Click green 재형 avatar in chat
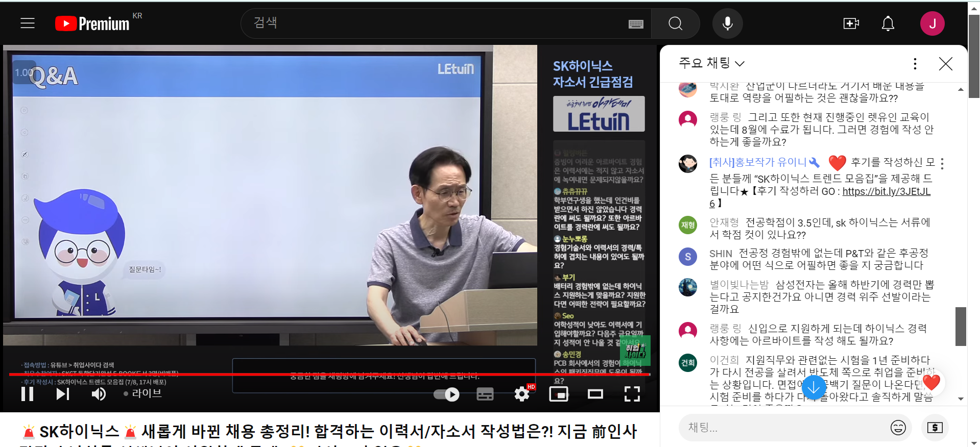 tap(688, 225)
